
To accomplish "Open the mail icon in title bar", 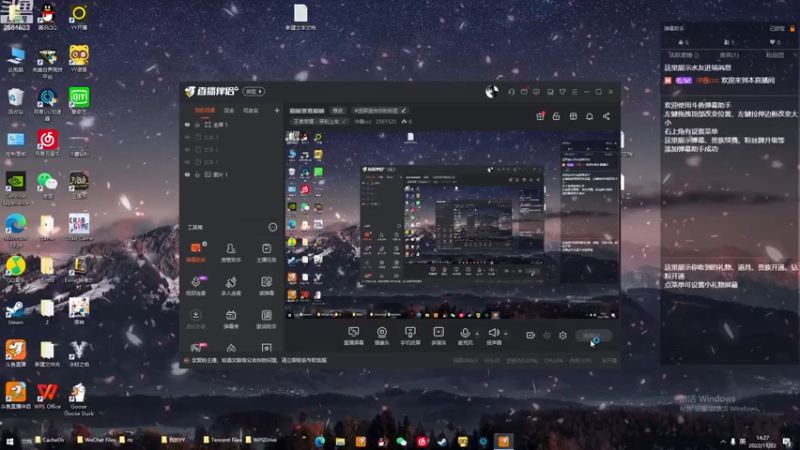I will coord(524,92).
